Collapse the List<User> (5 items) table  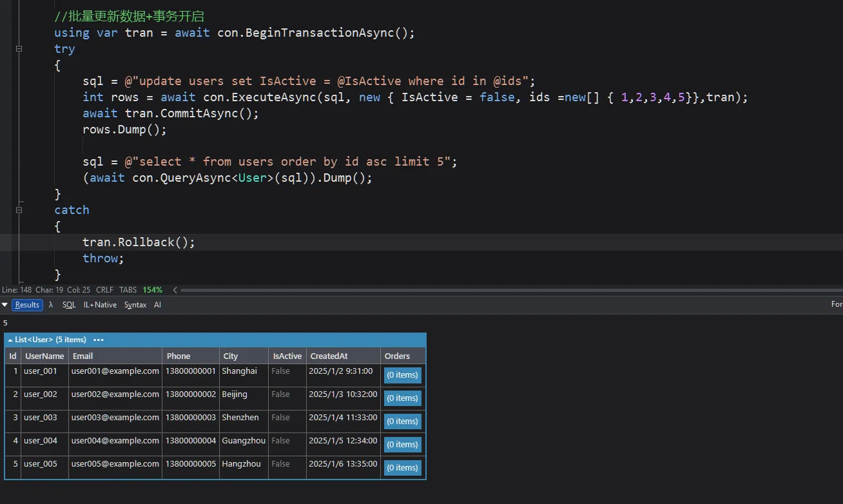10,340
